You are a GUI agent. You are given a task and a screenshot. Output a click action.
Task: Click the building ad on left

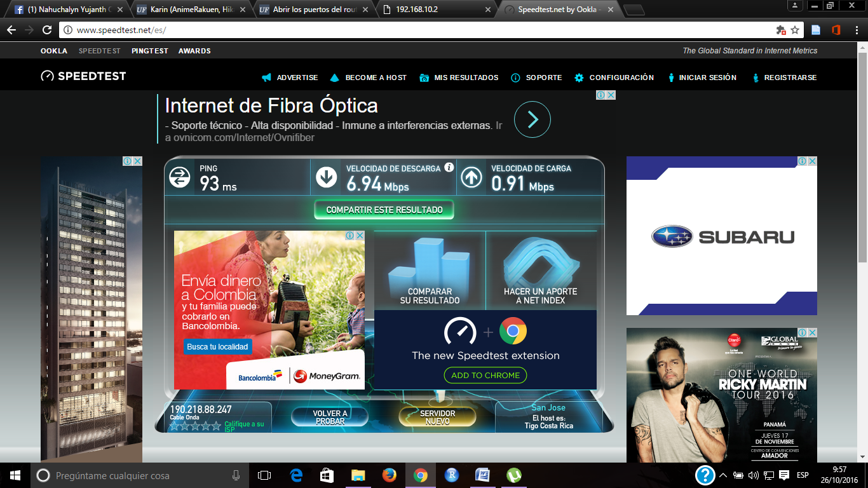click(92, 309)
